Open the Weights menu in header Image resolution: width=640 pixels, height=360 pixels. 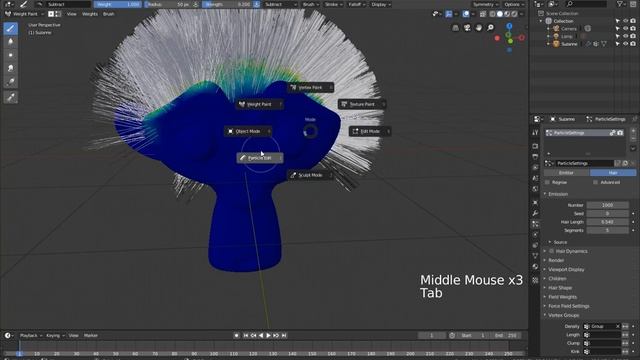(x=90, y=14)
